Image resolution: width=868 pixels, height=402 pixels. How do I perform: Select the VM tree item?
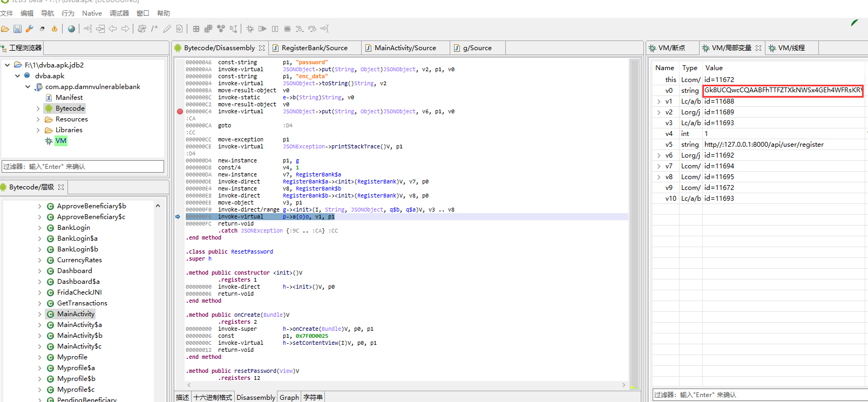[x=61, y=141]
